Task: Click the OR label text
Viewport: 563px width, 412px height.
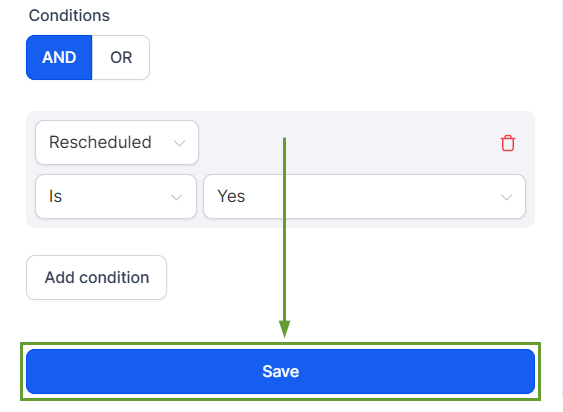Action: coord(121,57)
